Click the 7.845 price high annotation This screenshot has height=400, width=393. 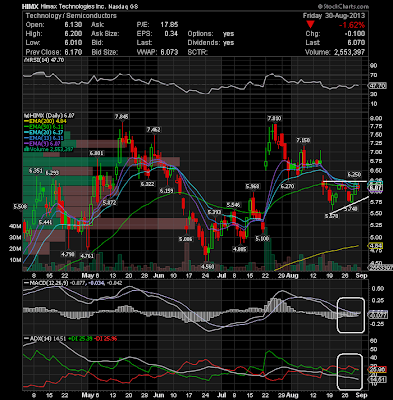[121, 117]
